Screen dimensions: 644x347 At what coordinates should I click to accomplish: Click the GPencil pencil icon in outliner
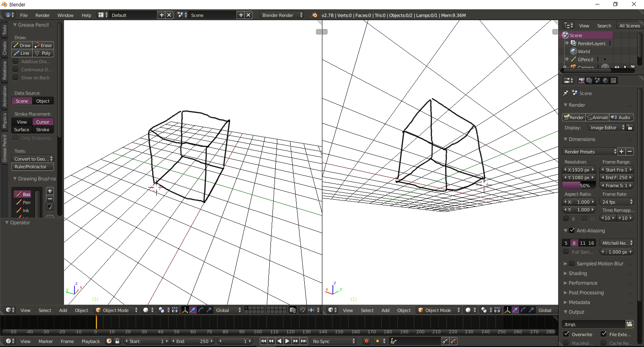[x=574, y=59]
